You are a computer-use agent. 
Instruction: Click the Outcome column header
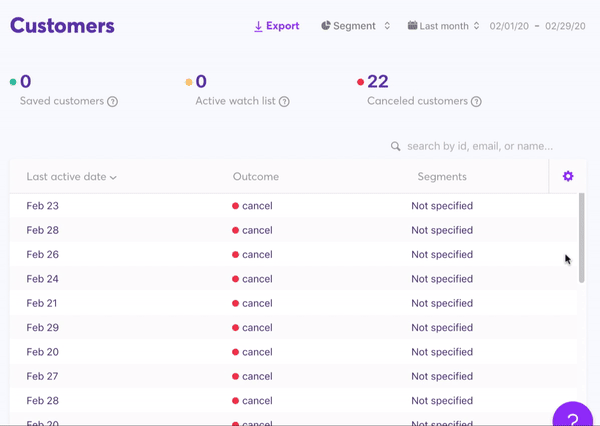point(256,177)
